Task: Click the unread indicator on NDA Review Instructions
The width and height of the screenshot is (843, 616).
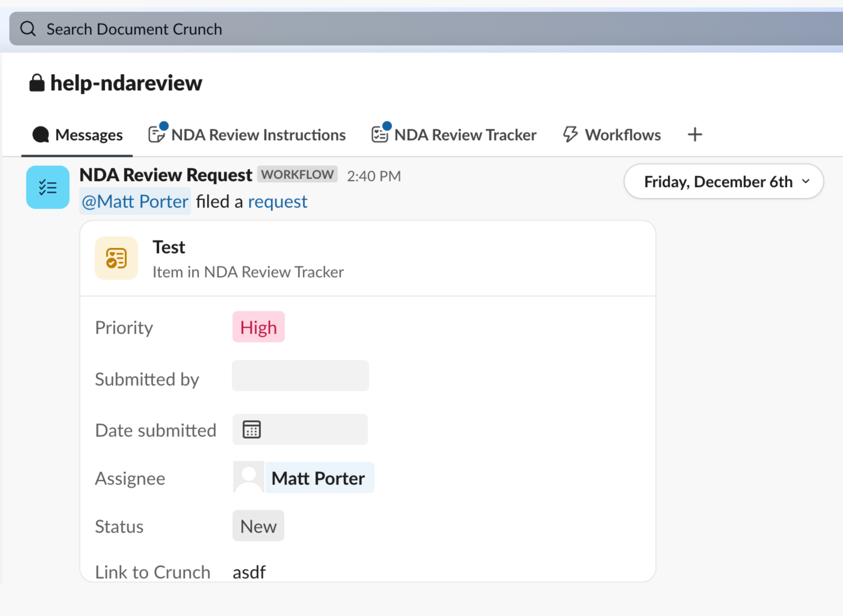Action: (164, 125)
